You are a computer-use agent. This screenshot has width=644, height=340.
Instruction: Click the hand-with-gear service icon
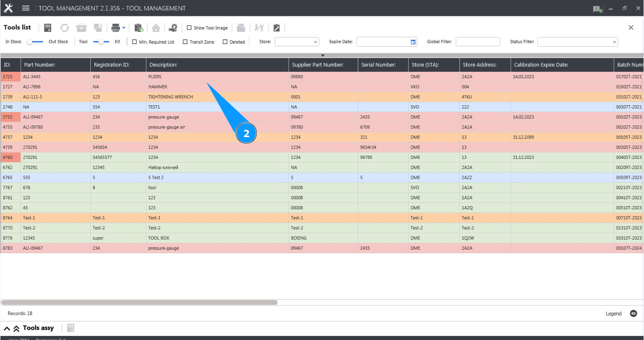173,28
